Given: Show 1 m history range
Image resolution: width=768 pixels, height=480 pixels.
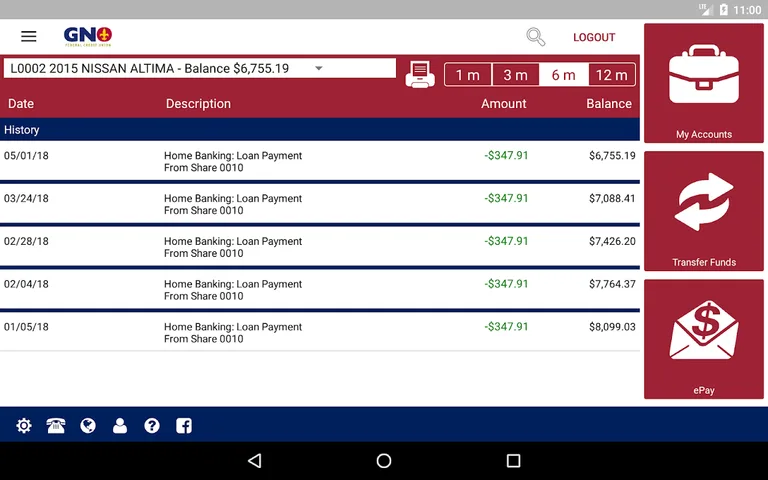Looking at the screenshot, I should tap(468, 75).
